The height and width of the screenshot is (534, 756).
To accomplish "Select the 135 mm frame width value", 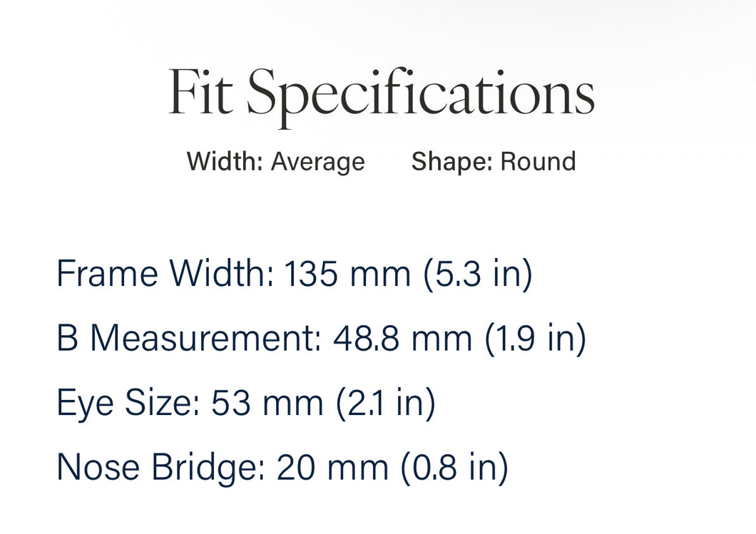I will (x=347, y=273).
